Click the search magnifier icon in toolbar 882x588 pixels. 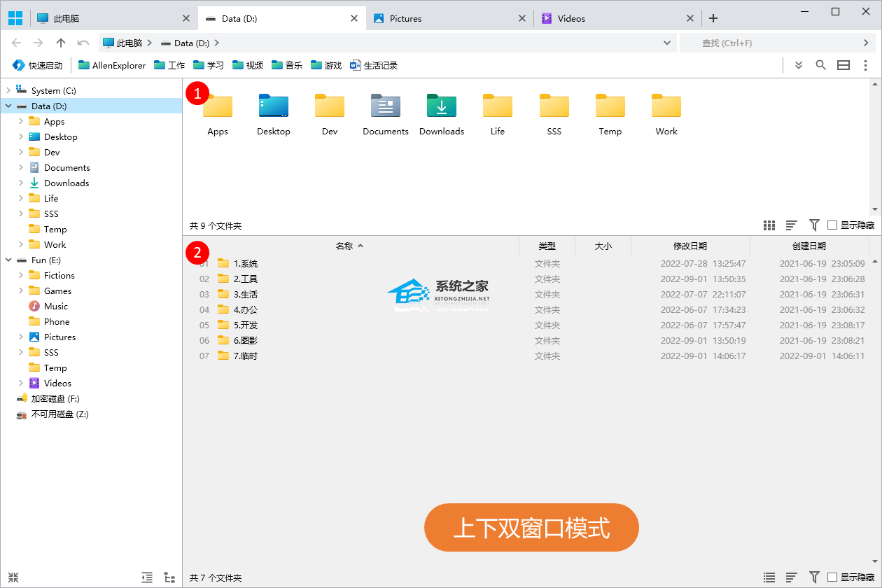click(820, 65)
